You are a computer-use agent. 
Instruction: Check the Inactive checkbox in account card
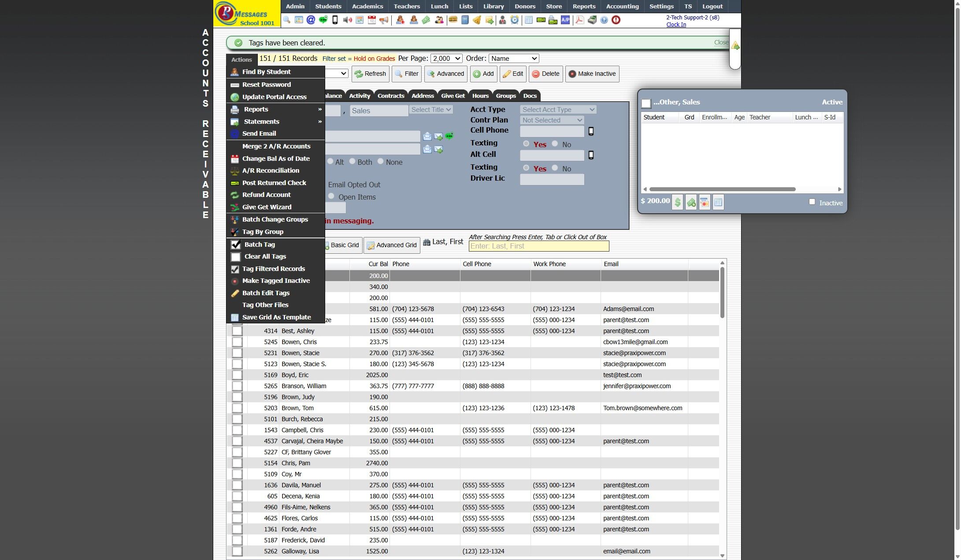(x=812, y=202)
